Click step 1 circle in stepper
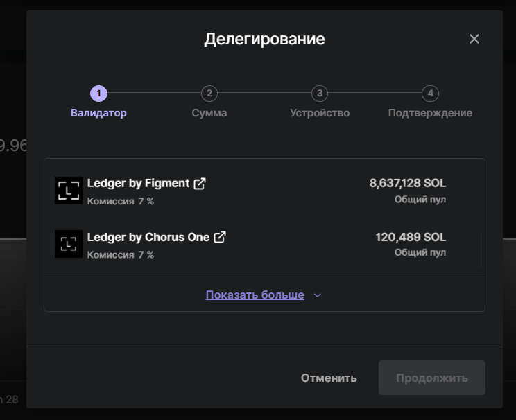This screenshot has height=420, width=516. click(x=98, y=93)
